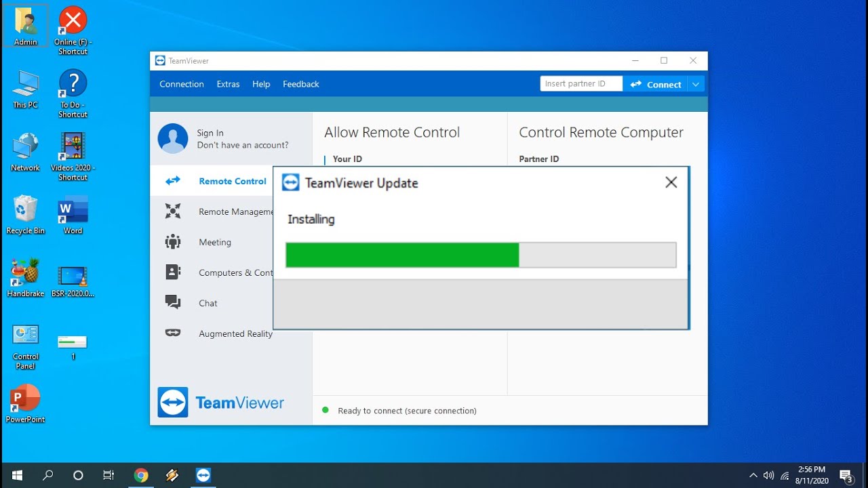Open taskbar search magnifier

[x=47, y=475]
